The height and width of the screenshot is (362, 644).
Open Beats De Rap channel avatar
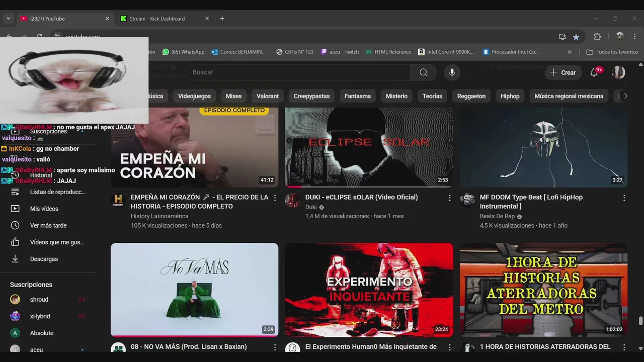(467, 200)
